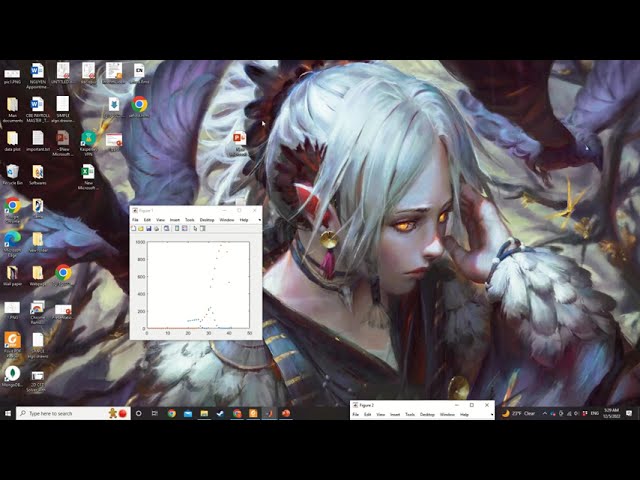
Task: Open Task View on the taskbar
Action: pyautogui.click(x=155, y=413)
